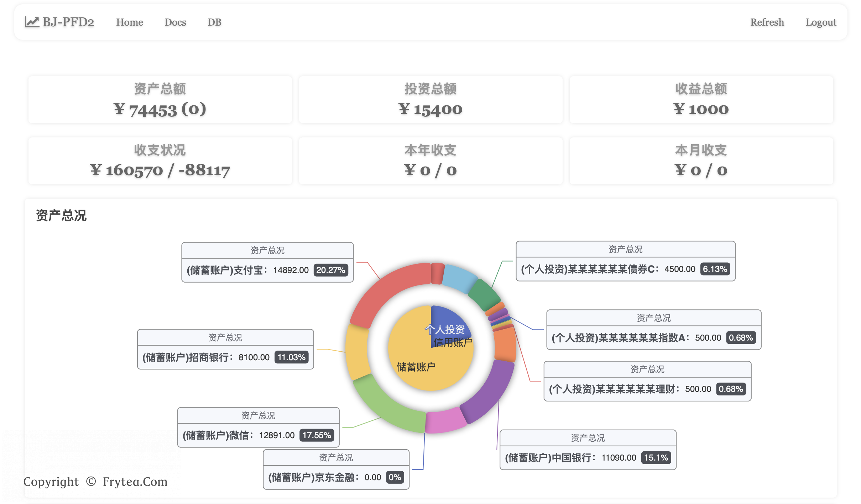
Task: Click the BJ-PFD2 chart logo icon
Action: tap(32, 22)
